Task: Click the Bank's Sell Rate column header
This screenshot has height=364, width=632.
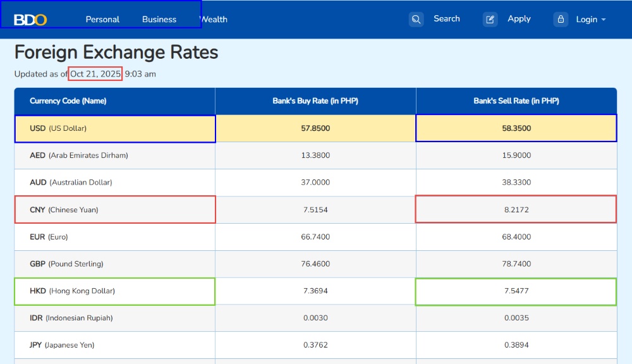Action: pos(516,101)
